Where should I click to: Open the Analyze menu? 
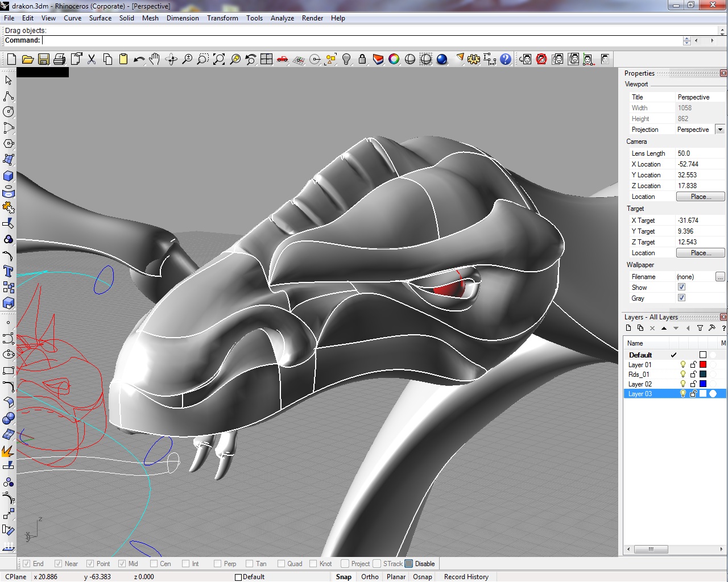(282, 18)
